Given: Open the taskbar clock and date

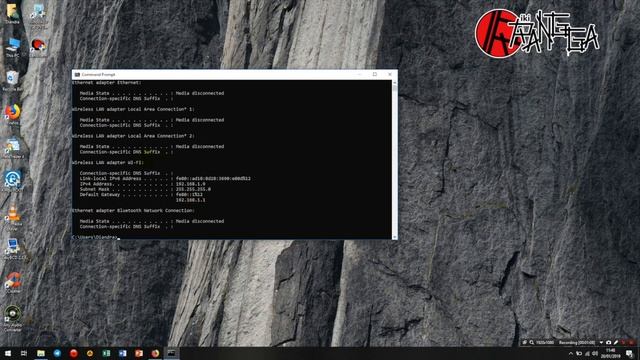Looking at the screenshot, I should coord(611,353).
